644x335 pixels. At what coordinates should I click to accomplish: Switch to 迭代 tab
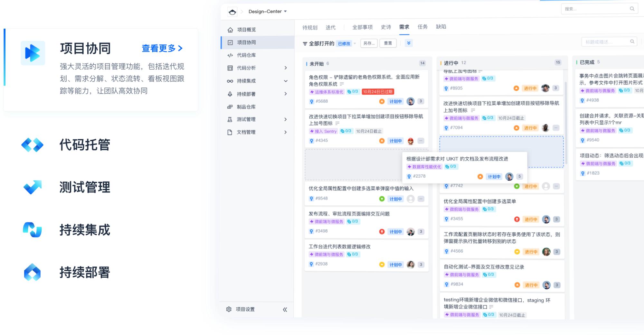(330, 28)
